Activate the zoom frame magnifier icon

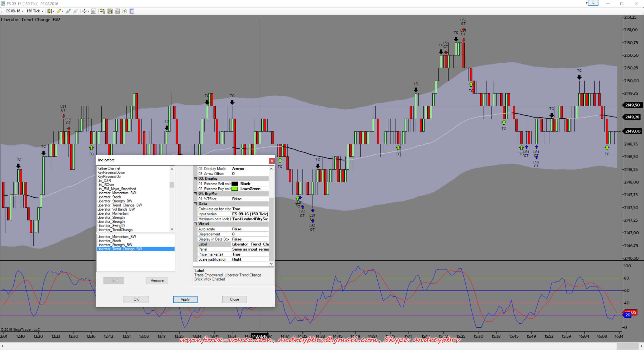pos(93,11)
